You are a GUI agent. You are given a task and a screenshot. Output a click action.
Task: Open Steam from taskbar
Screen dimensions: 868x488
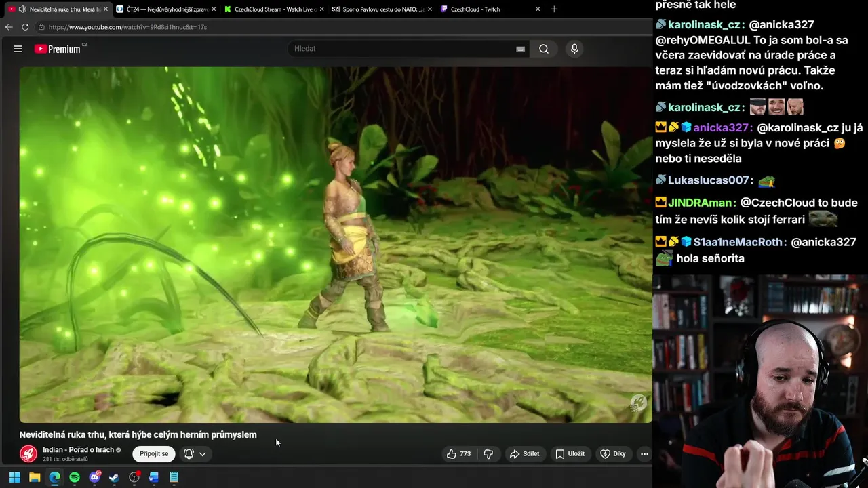114,477
